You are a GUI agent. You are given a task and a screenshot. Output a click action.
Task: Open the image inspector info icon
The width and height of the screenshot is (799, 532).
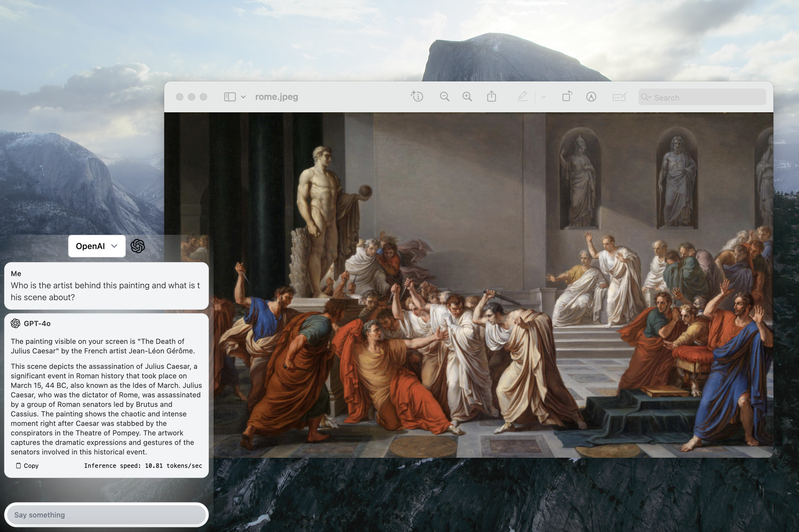[417, 97]
